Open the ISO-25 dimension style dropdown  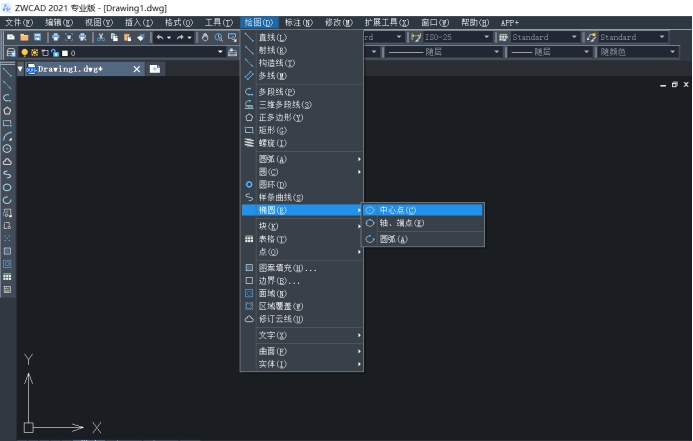coord(486,37)
